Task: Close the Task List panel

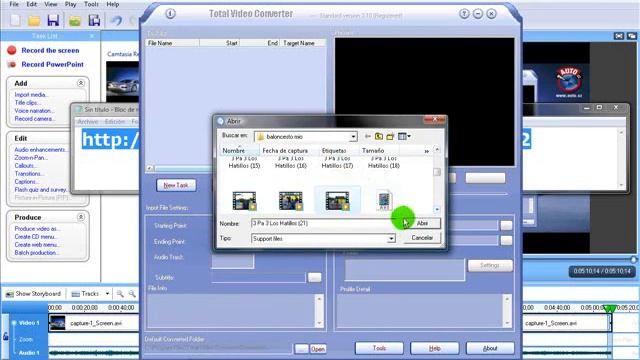Action: [x=92, y=36]
